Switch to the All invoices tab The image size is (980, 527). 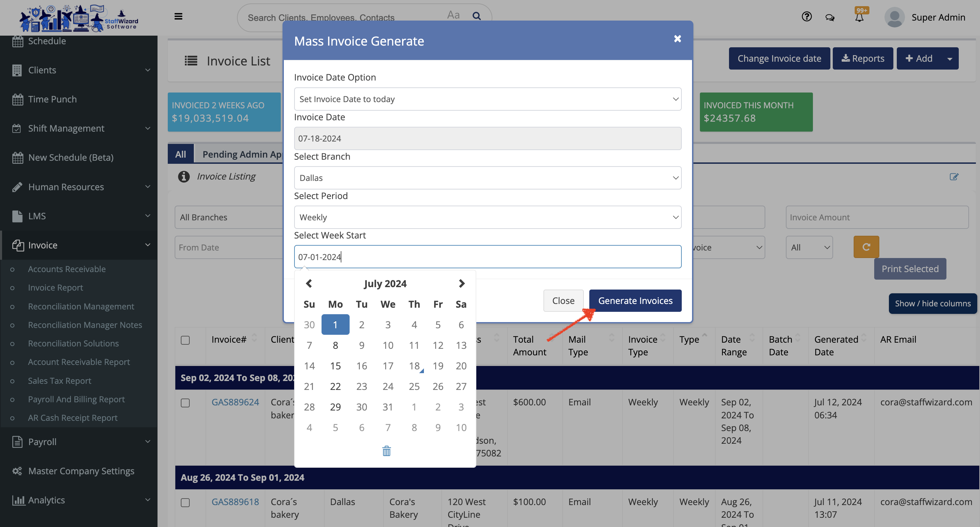point(180,154)
